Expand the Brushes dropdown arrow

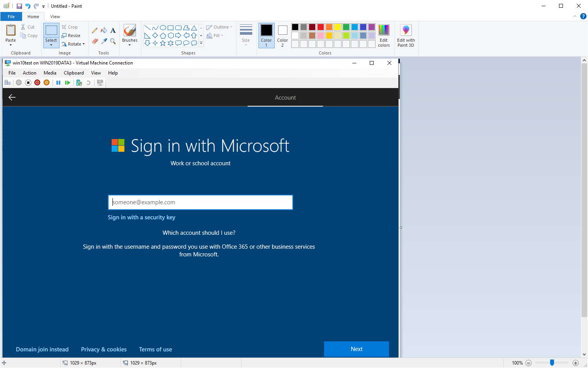coord(130,45)
